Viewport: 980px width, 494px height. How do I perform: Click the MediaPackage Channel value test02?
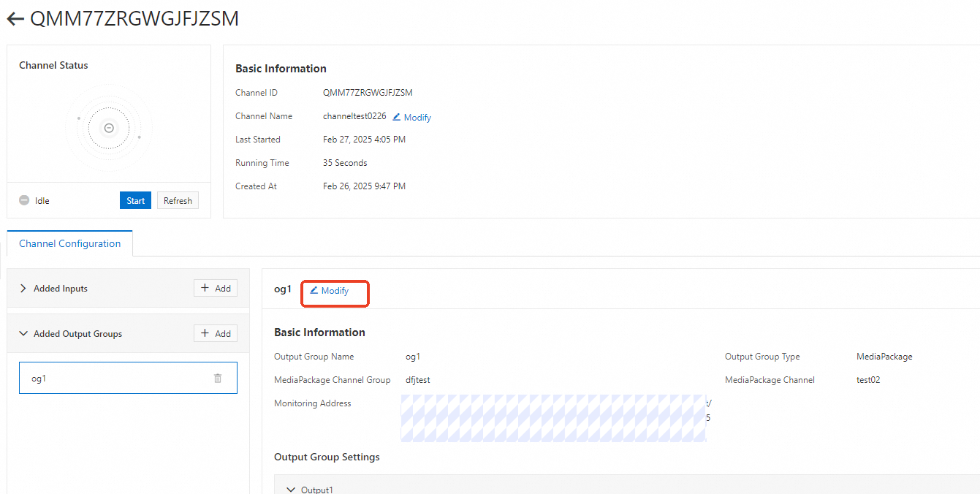[x=868, y=380]
